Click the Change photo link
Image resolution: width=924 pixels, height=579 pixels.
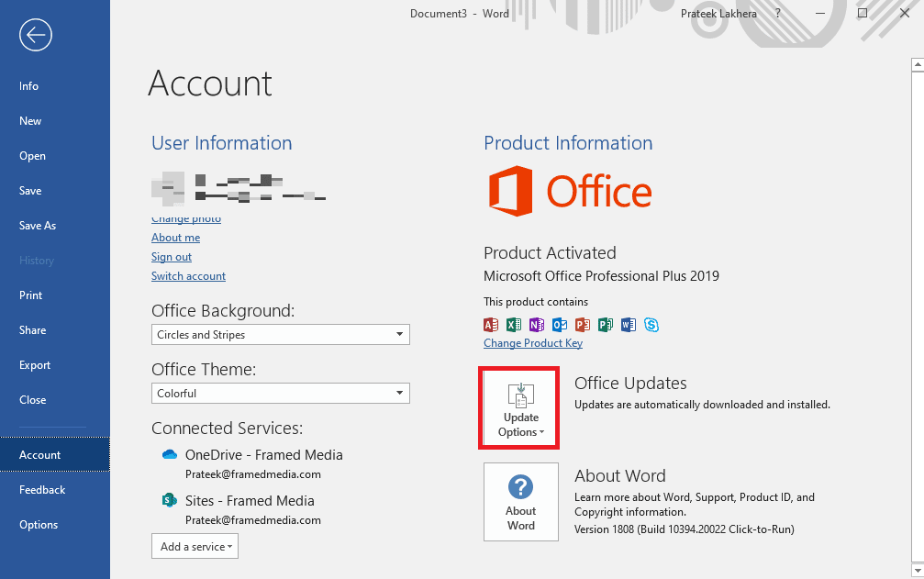pos(186,218)
